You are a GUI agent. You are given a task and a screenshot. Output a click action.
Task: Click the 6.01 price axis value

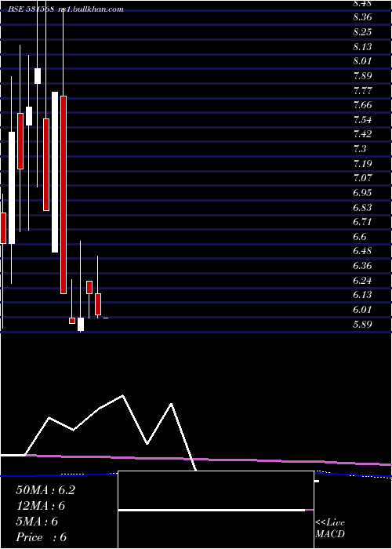362,309
